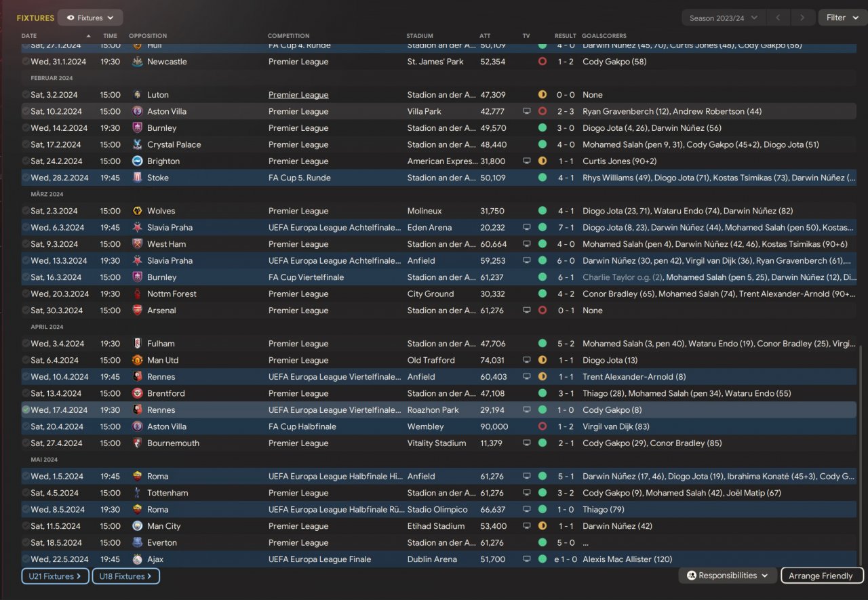Sort by the Att column header
868x600 pixels.
[485, 36]
